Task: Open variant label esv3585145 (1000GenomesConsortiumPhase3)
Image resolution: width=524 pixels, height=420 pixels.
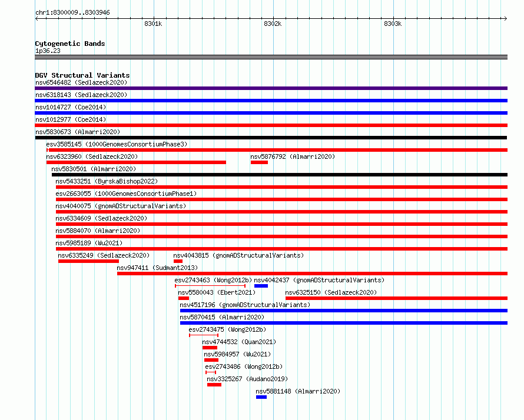Action: [117, 144]
